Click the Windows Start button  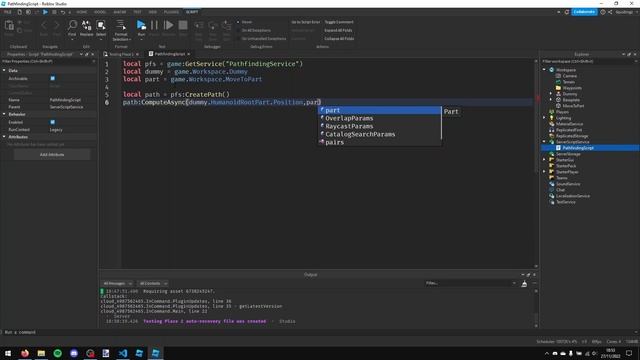[8, 353]
